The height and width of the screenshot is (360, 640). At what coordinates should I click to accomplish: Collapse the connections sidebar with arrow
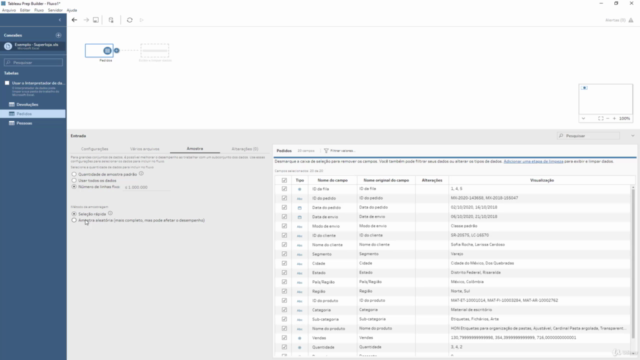[x=60, y=20]
